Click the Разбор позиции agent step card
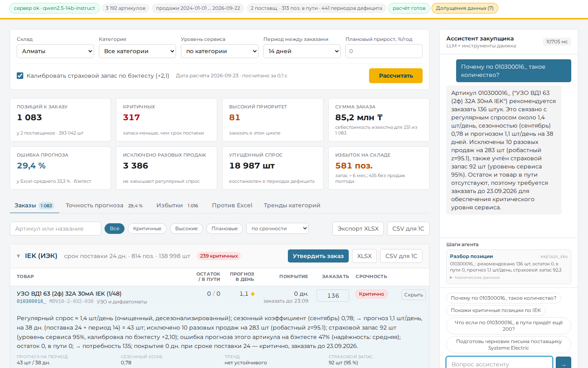588x368 pixels. 509,267
